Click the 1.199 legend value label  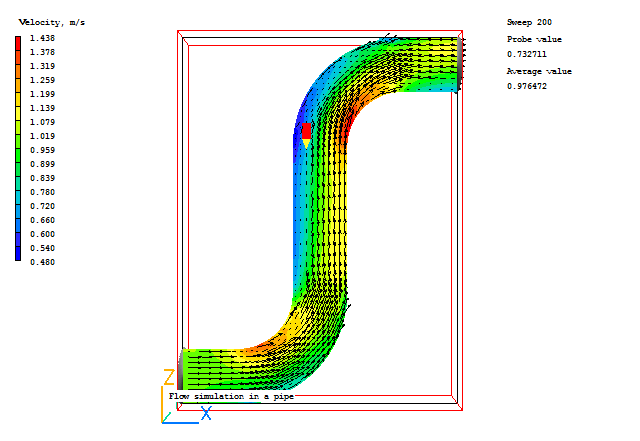point(42,94)
